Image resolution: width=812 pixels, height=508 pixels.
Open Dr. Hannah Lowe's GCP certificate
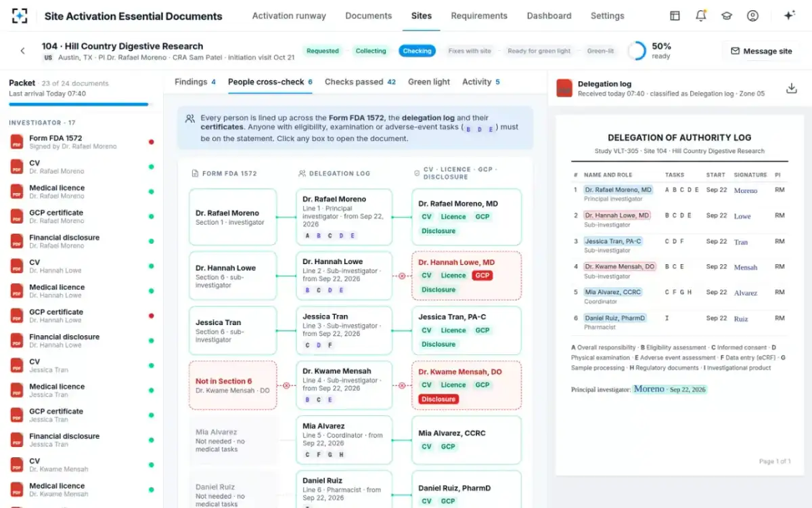coord(81,316)
